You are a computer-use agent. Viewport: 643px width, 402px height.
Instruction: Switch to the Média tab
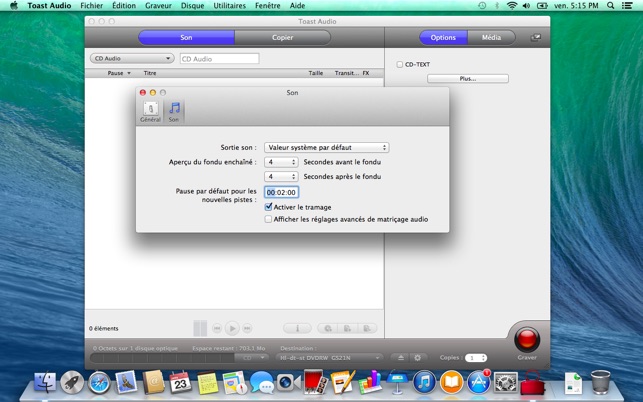click(x=491, y=37)
